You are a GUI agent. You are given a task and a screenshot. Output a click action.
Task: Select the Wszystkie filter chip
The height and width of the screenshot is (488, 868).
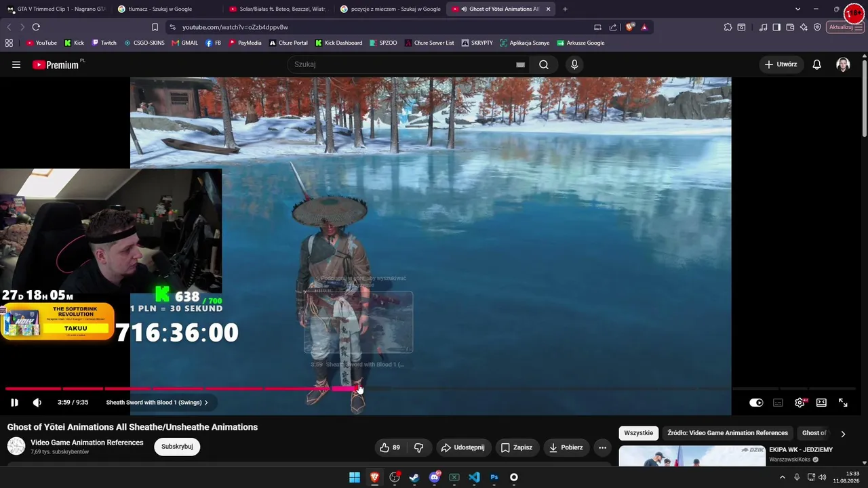pos(639,433)
